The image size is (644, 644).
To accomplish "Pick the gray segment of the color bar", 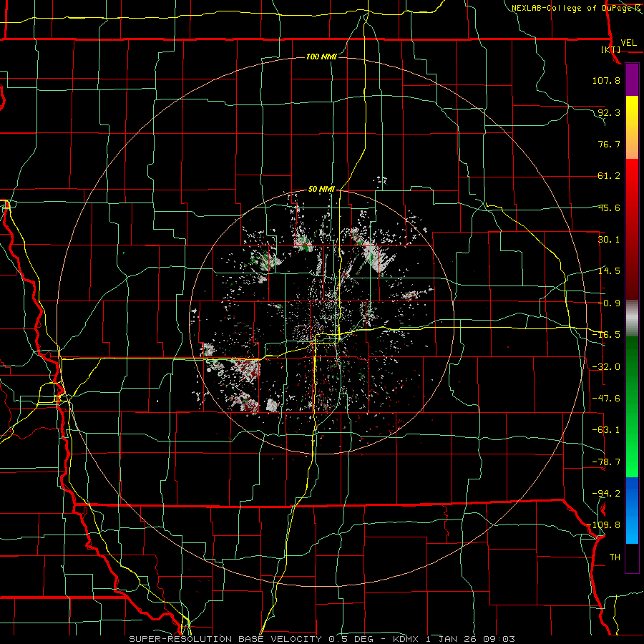I will [x=632, y=318].
